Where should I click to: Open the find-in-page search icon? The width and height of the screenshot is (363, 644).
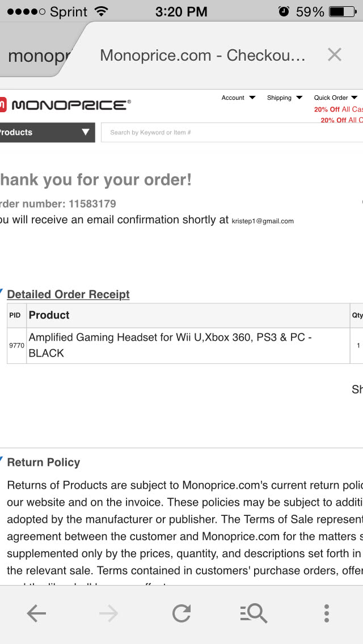click(x=254, y=613)
